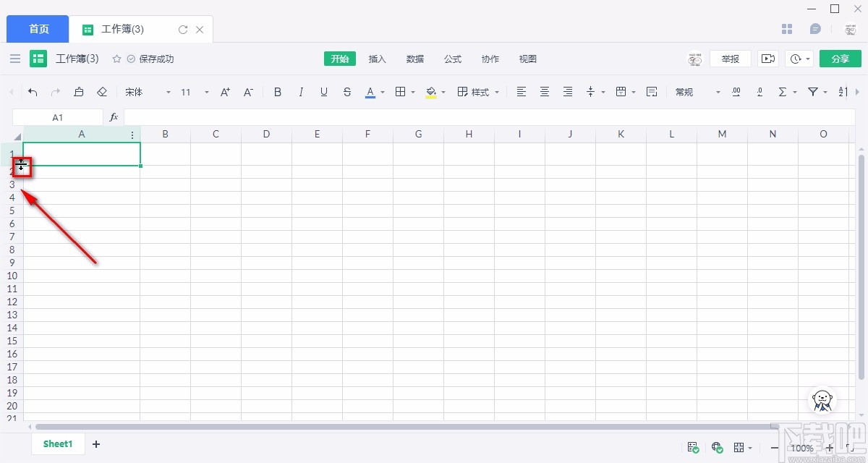Center-align text horizontally
The height and width of the screenshot is (463, 868).
(x=545, y=92)
